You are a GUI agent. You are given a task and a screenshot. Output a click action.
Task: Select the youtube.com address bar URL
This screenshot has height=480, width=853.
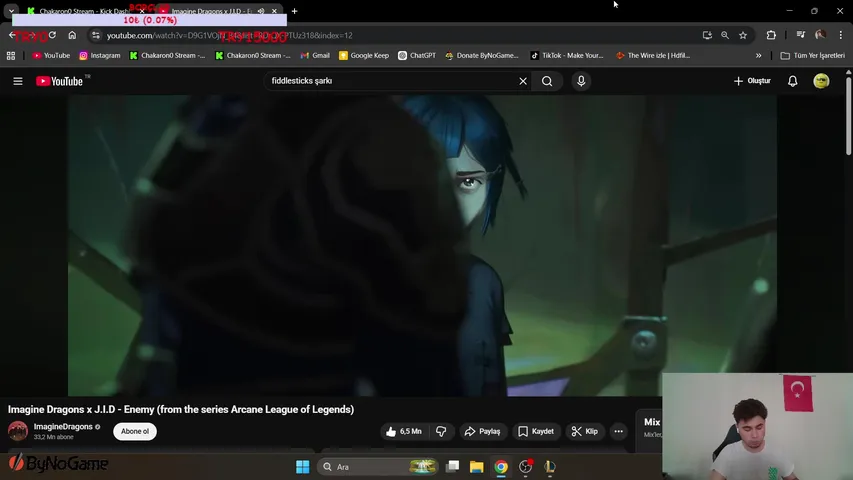[x=230, y=35]
